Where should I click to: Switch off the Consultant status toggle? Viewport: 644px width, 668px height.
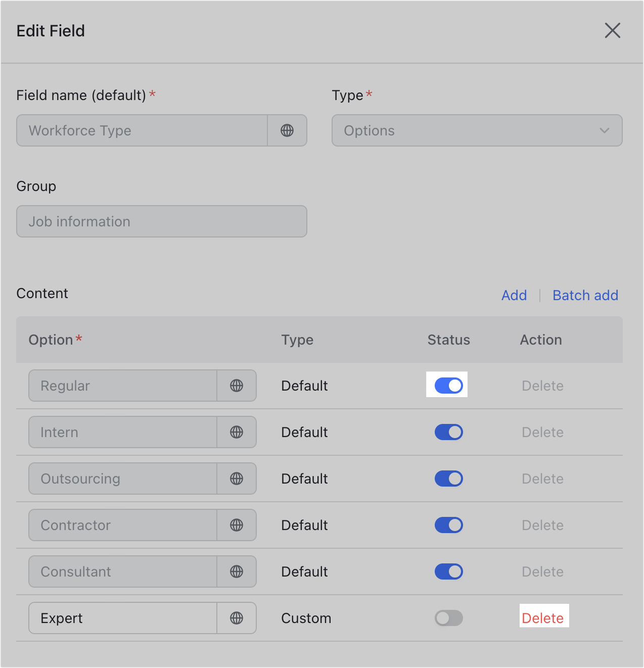coord(448,571)
